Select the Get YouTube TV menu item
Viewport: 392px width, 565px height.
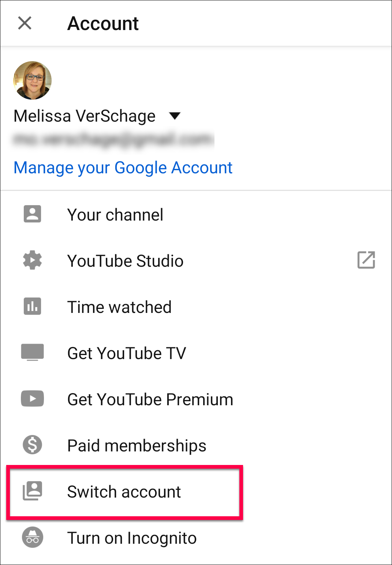click(196, 353)
